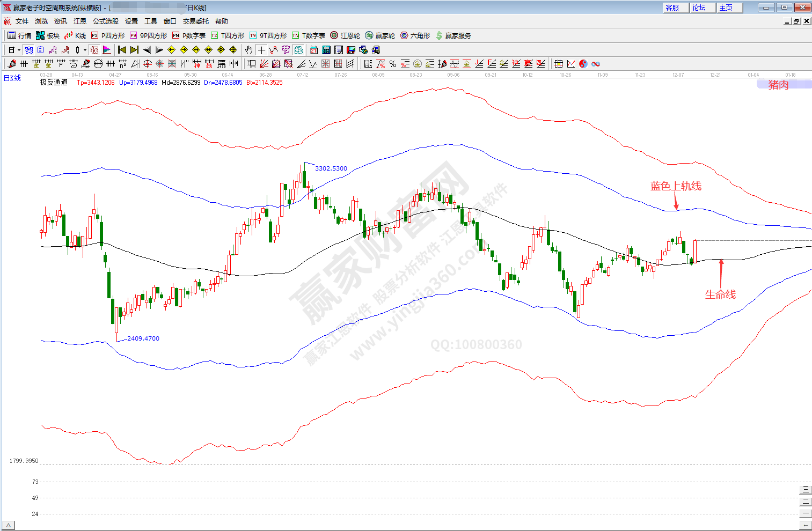
Task: Toggle the crosshair cursor tool
Action: coord(261,50)
